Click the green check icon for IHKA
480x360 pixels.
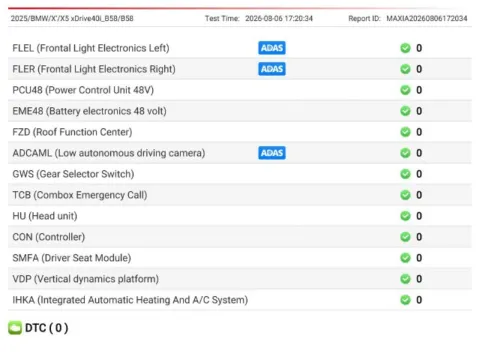[405, 300]
